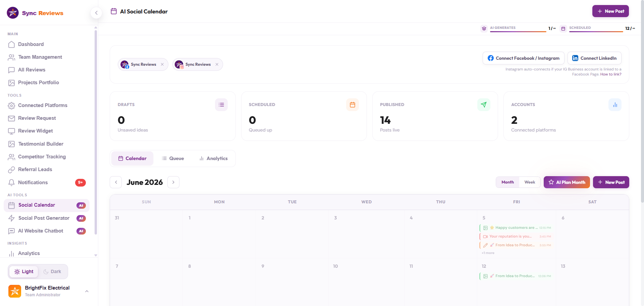Click AI Plan Month button
The image size is (644, 306).
point(567,182)
